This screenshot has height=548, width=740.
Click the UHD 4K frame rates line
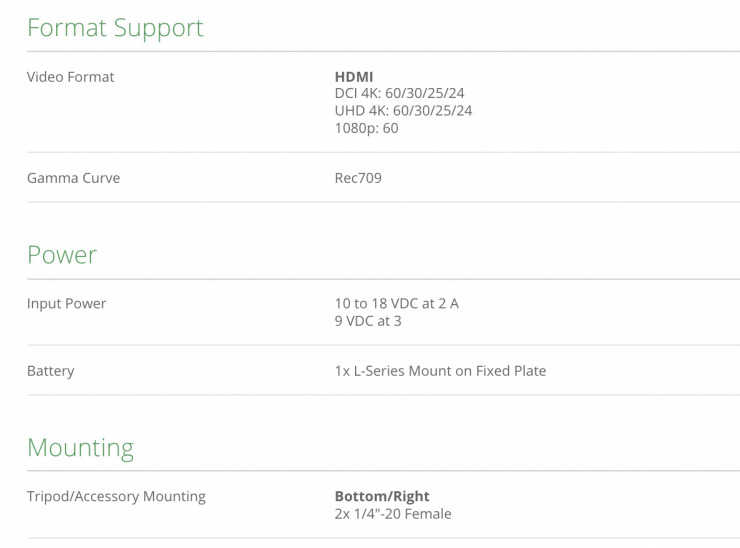403,111
